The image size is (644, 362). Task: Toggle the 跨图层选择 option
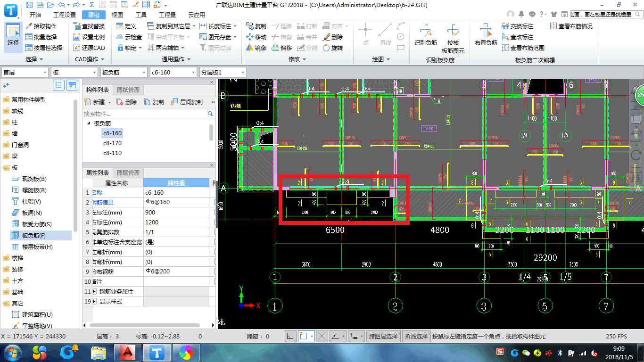(x=383, y=336)
